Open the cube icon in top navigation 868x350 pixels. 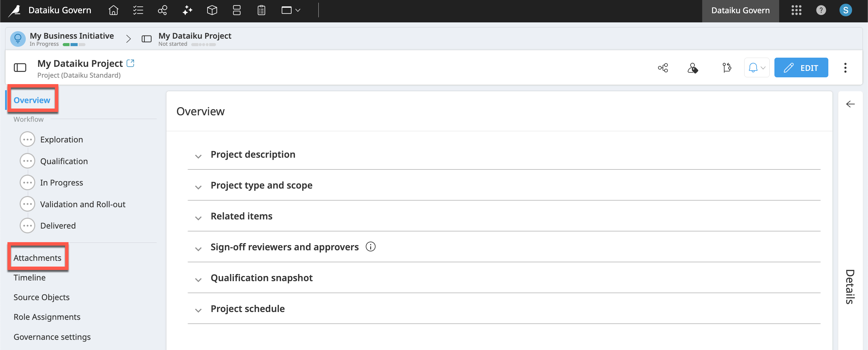click(x=212, y=11)
